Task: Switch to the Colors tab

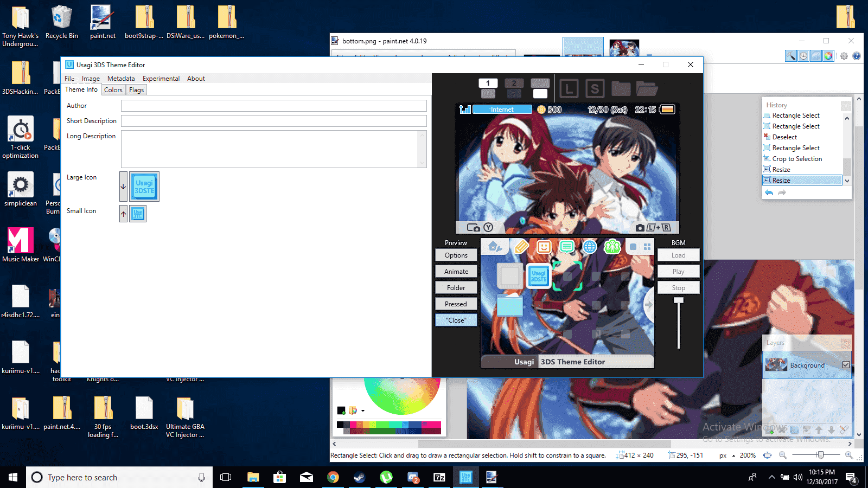Action: click(113, 90)
